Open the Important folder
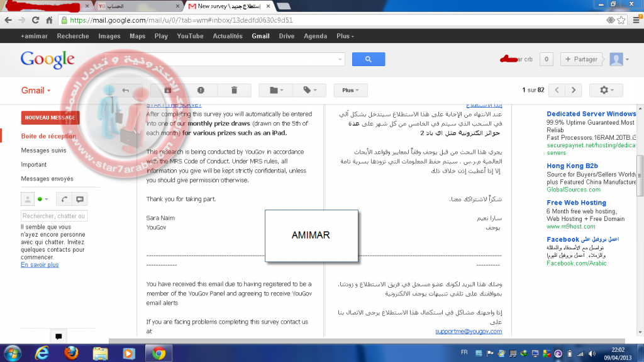The width and height of the screenshot is (644, 362). [x=34, y=164]
